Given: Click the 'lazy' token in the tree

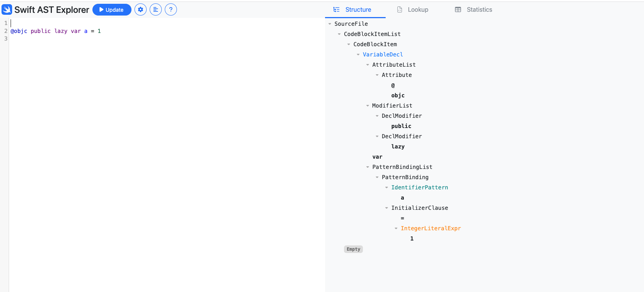Looking at the screenshot, I should [398, 147].
